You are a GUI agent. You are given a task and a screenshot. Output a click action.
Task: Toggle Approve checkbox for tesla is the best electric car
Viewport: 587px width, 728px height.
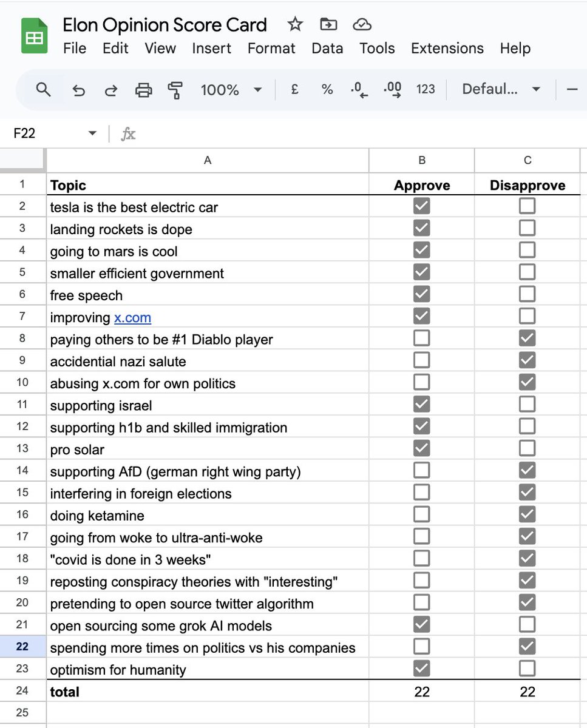421,206
